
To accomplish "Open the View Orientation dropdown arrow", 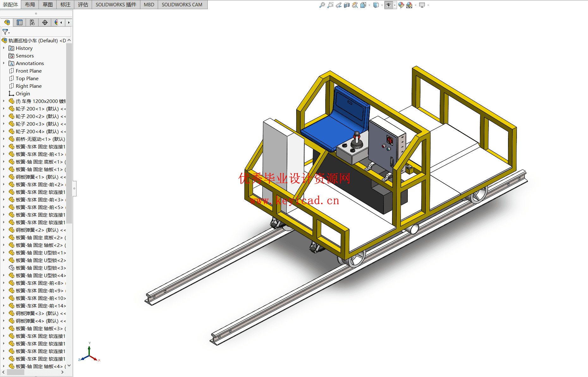I will pos(369,5).
